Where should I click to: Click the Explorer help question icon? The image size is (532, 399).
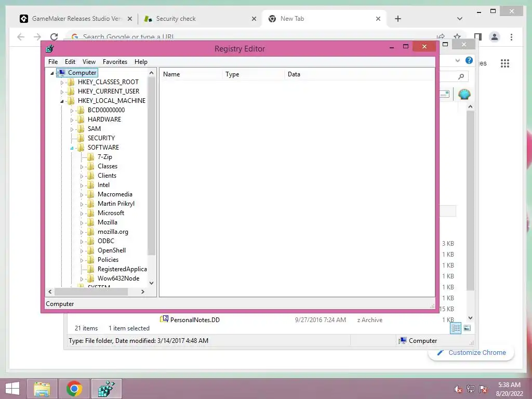coord(469,60)
